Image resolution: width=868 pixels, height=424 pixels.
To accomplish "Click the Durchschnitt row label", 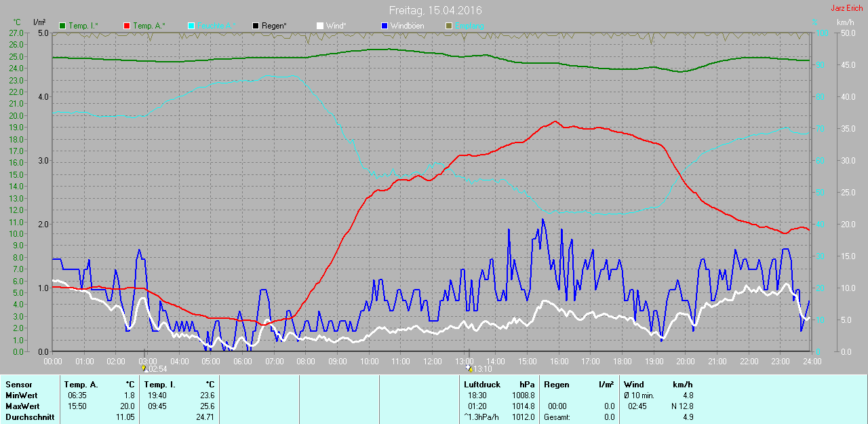I will coord(29,417).
